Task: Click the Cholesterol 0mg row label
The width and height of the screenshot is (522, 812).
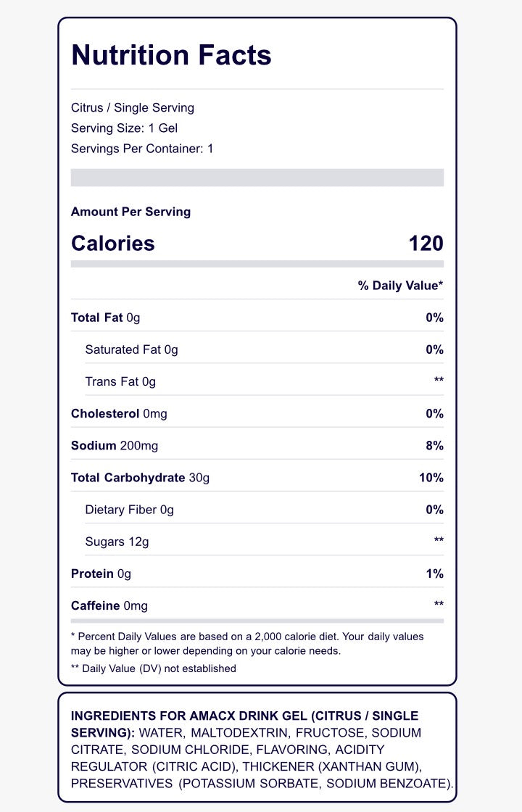Action: pyautogui.click(x=119, y=414)
